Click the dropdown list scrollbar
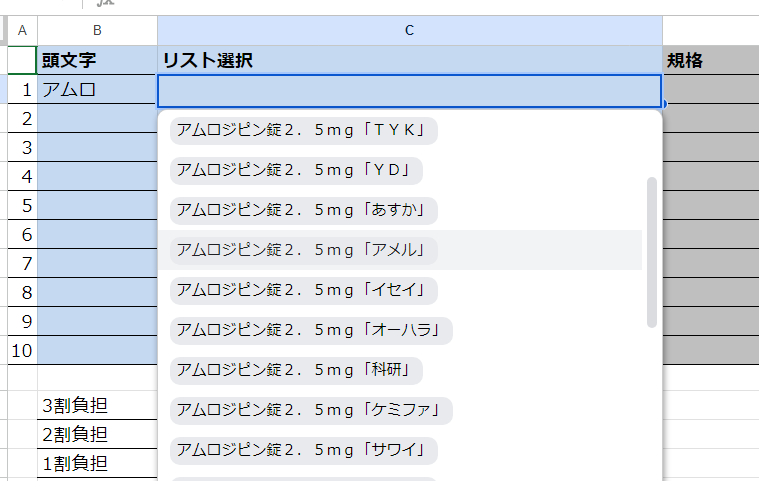Viewport: 759px width, 481px height. click(652, 252)
